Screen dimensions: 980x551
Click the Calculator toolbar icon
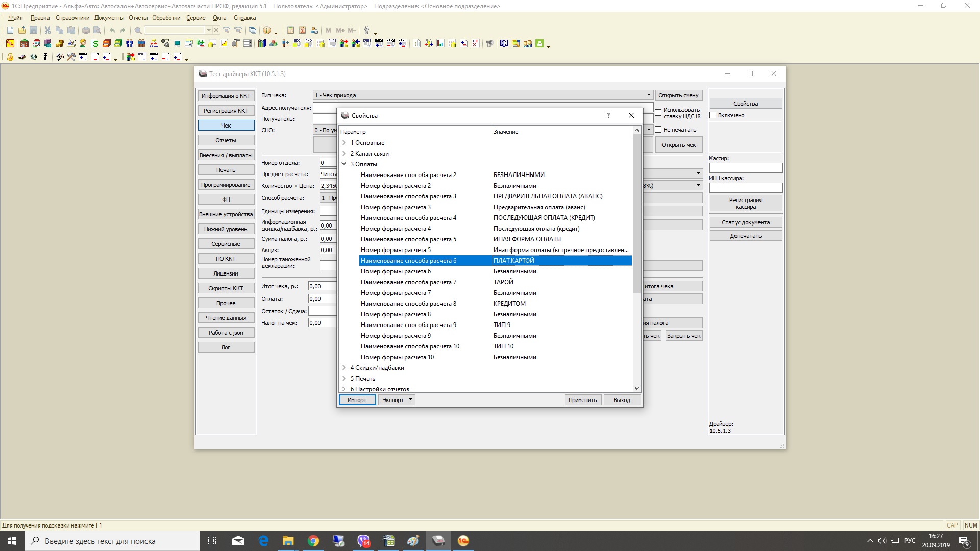click(x=290, y=30)
